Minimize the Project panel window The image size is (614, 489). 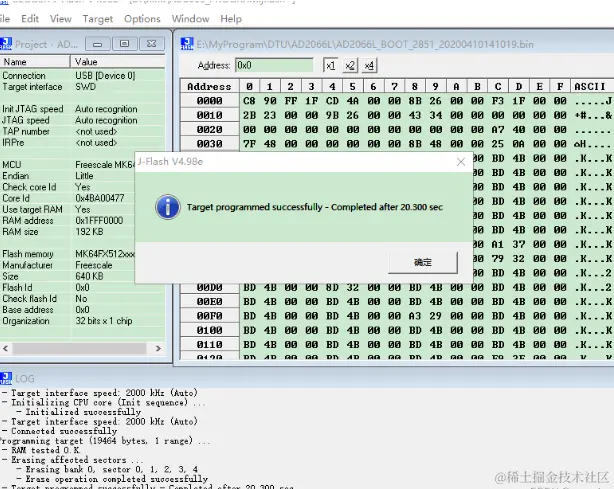(x=98, y=44)
